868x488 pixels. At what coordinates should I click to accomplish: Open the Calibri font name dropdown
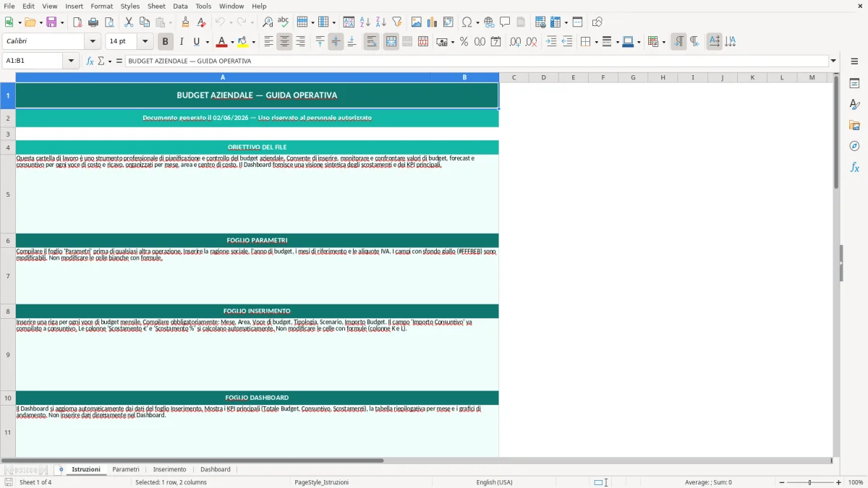[x=93, y=41]
